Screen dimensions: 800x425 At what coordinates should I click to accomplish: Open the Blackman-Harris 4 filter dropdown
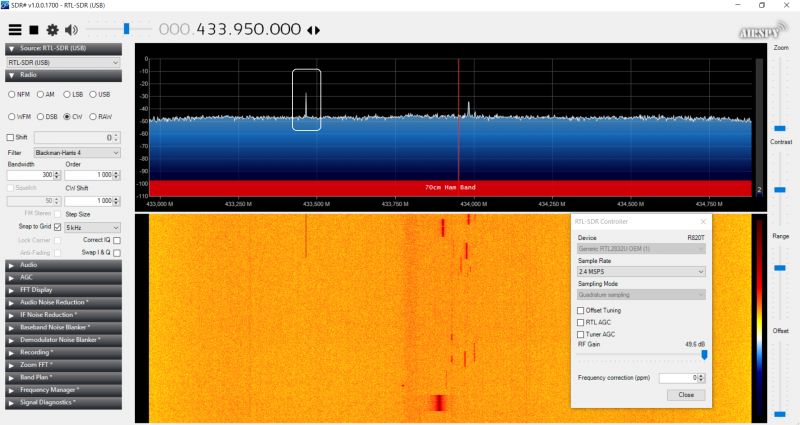[x=77, y=153]
